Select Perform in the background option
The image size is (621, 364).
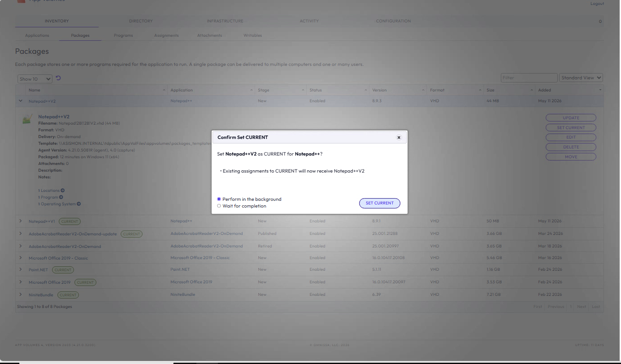(x=219, y=199)
